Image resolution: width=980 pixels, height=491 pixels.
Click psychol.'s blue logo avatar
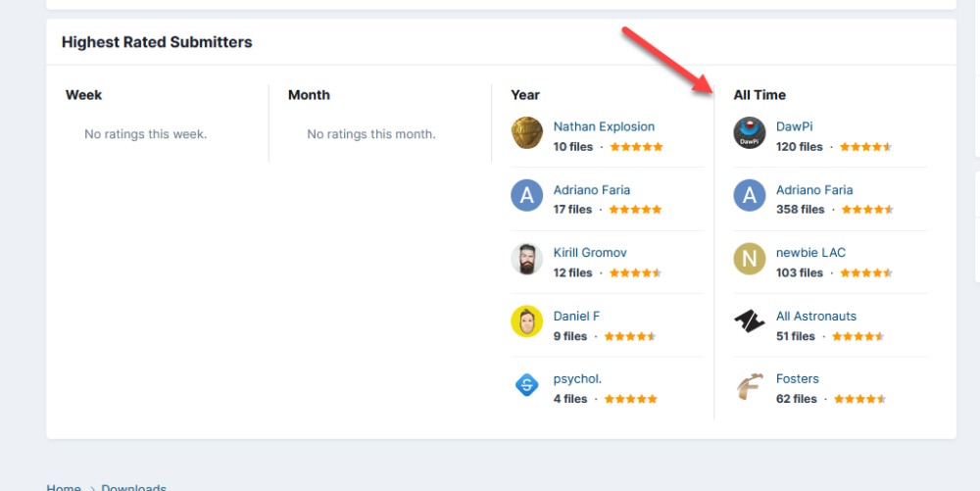[x=527, y=385]
